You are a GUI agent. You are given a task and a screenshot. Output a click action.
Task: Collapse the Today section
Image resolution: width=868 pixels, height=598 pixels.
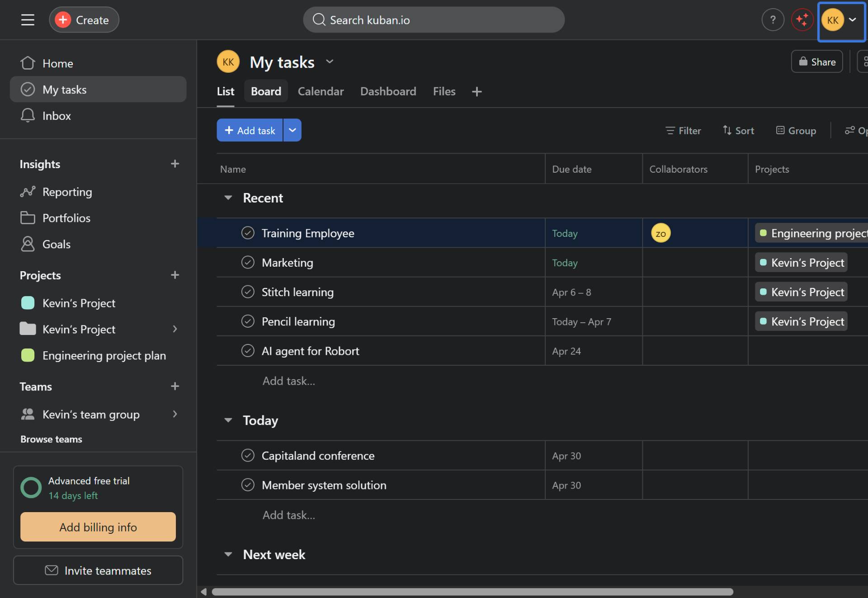click(x=228, y=420)
